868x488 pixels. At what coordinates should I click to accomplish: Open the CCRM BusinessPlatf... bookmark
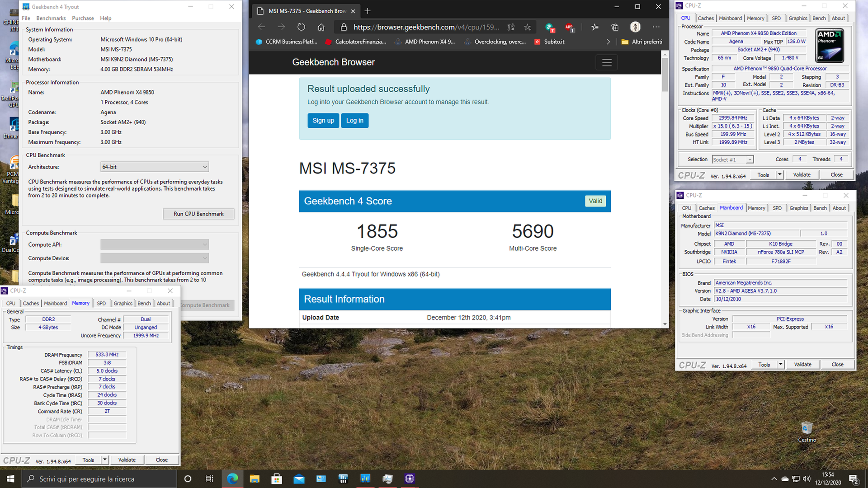click(287, 42)
